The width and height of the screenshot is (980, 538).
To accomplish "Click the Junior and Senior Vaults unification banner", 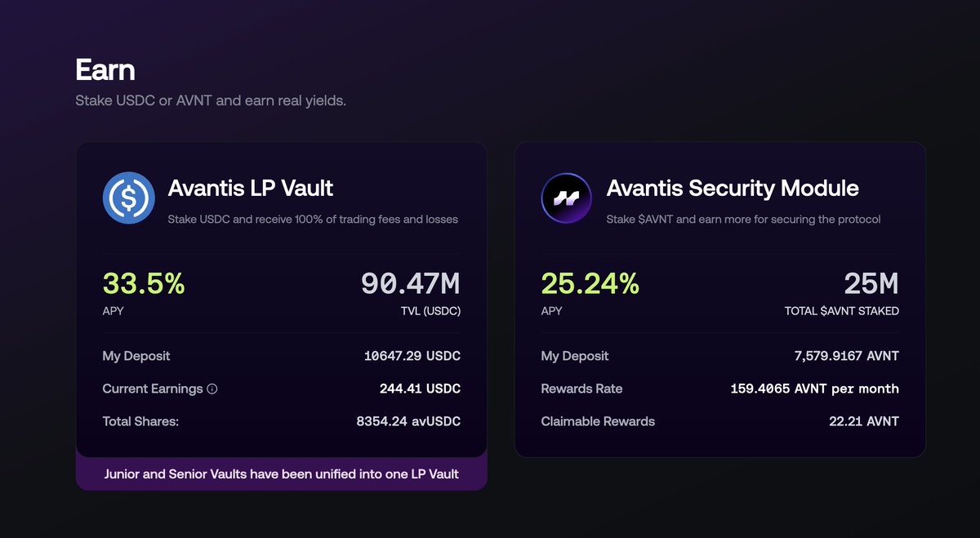I will tap(282, 474).
